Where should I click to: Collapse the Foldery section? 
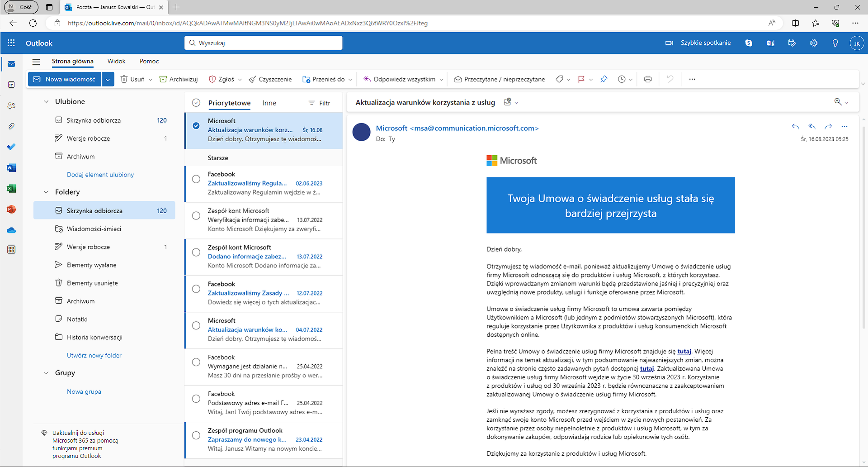pos(46,192)
